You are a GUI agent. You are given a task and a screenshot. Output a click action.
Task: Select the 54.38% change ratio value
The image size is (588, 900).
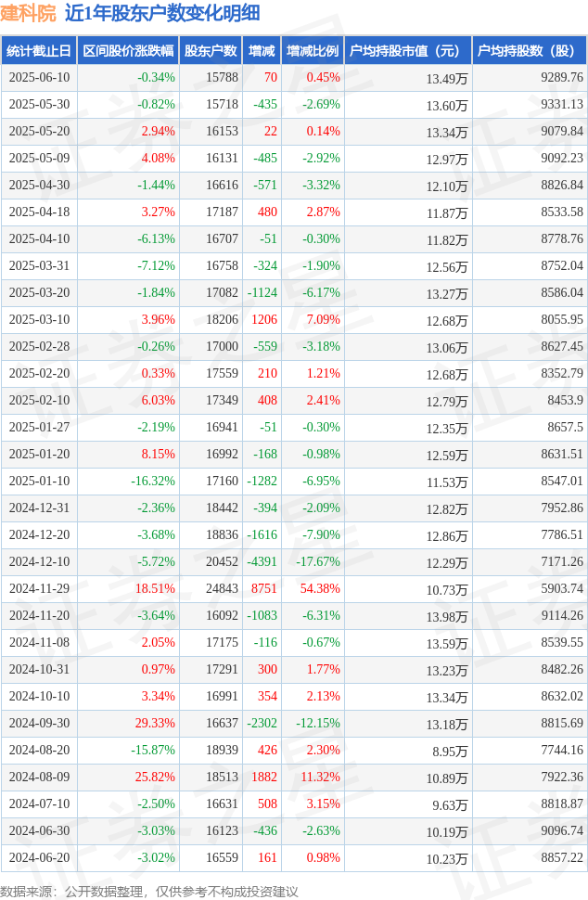pos(320,588)
